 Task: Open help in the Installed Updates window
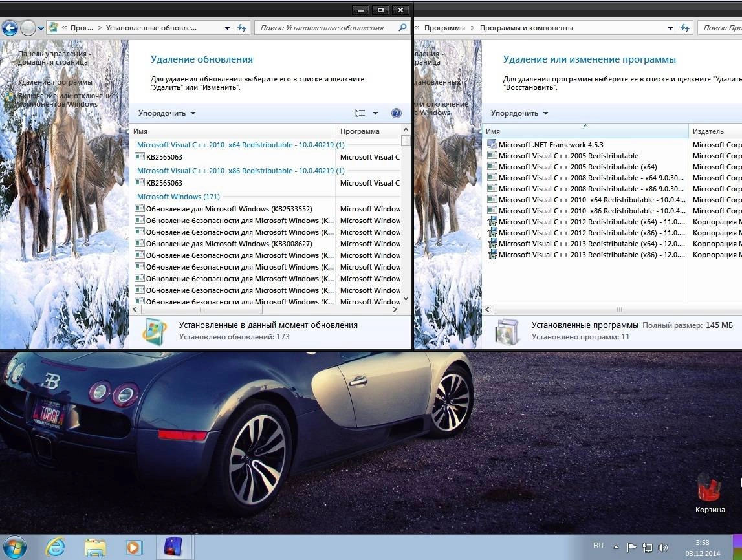point(397,113)
